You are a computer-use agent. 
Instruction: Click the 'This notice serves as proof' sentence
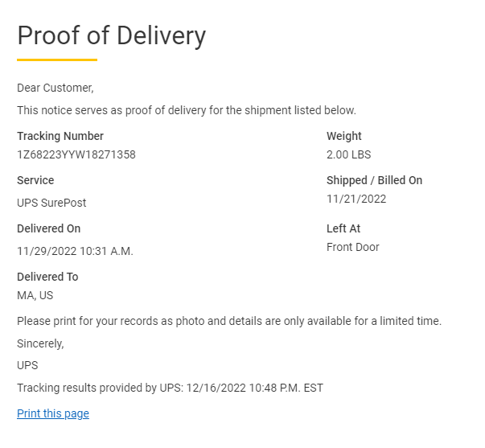(x=187, y=110)
